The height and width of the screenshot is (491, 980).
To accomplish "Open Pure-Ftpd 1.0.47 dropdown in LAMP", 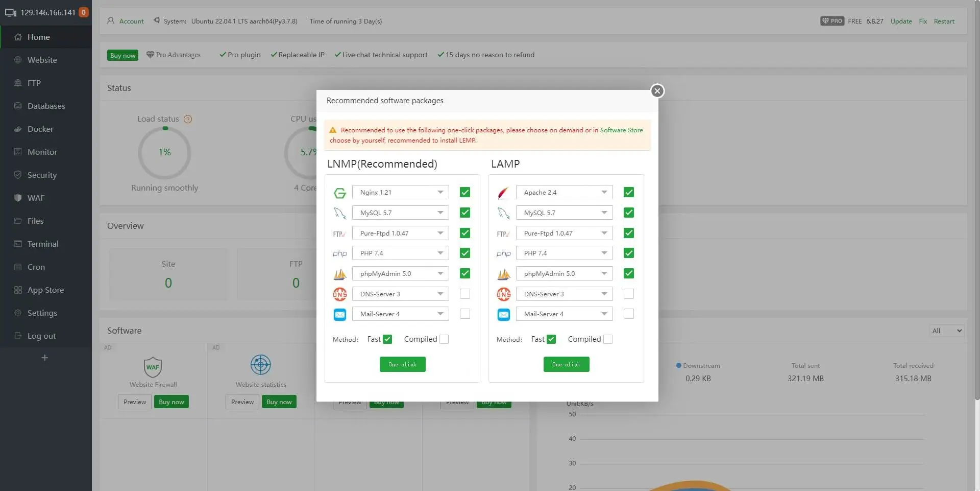I will pos(565,233).
